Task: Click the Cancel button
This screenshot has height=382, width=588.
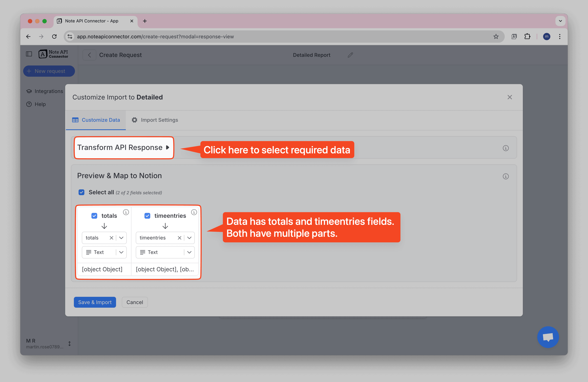Action: coord(135,302)
